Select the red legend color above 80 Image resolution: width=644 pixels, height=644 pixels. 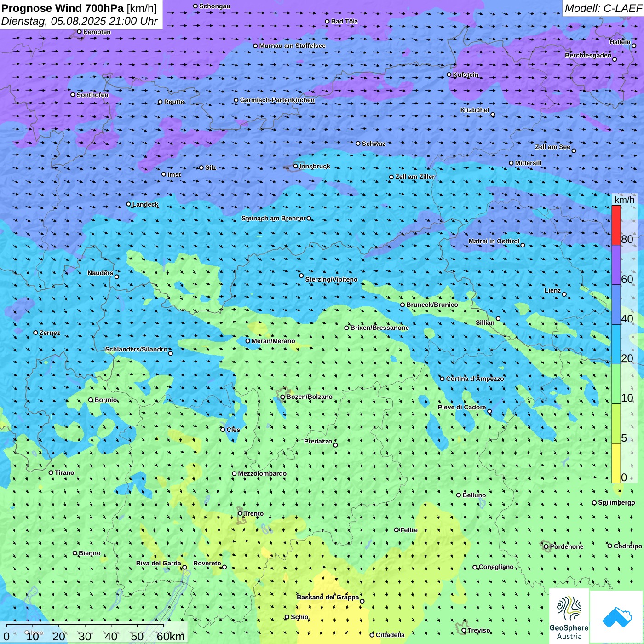(616, 225)
